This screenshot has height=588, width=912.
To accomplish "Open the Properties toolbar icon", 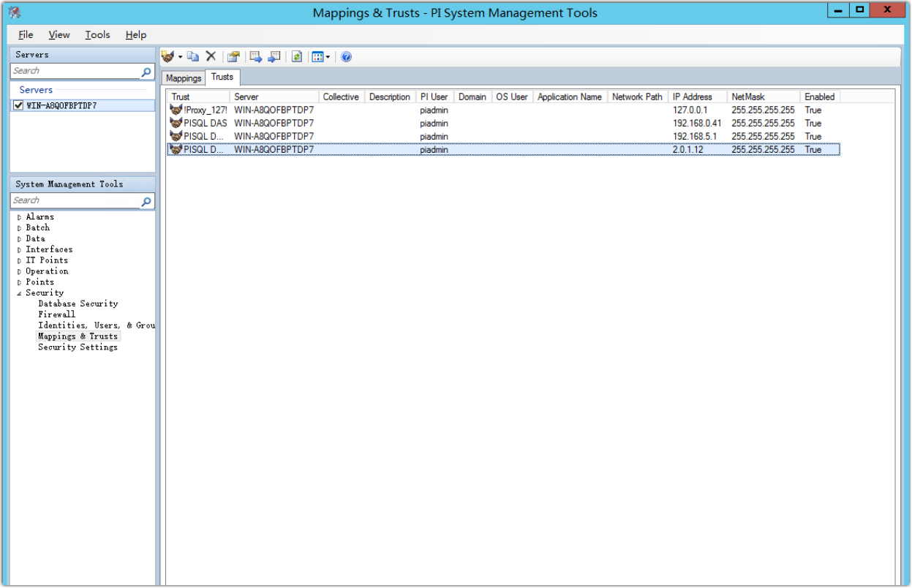I will (233, 56).
